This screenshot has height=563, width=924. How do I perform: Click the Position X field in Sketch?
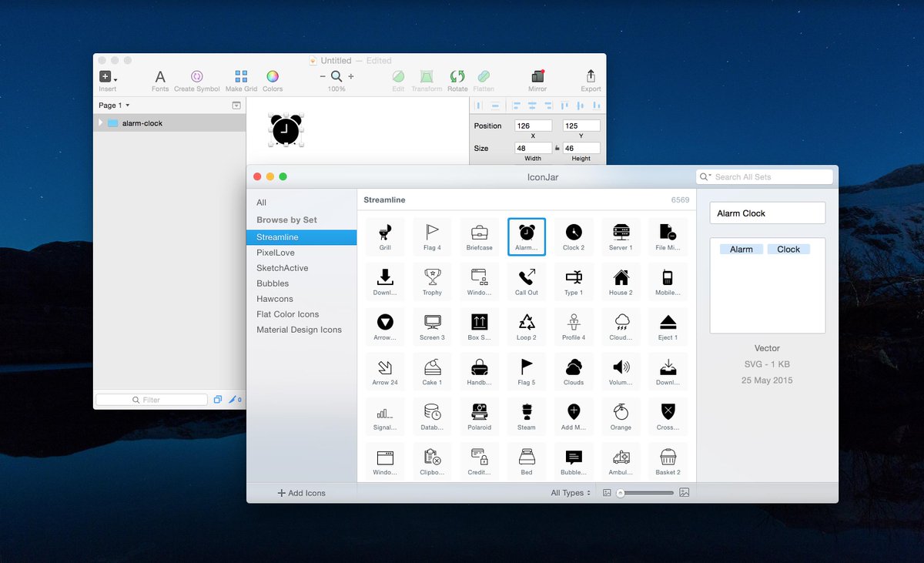(533, 126)
